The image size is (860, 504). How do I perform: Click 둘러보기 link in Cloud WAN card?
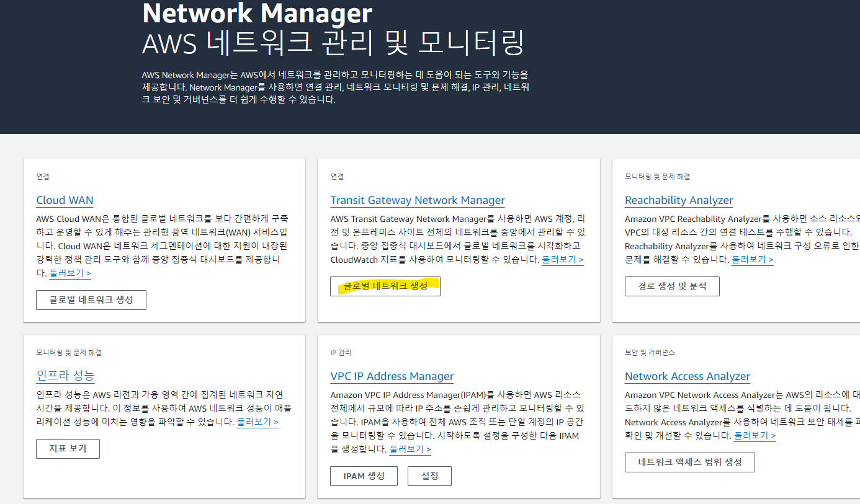(70, 273)
